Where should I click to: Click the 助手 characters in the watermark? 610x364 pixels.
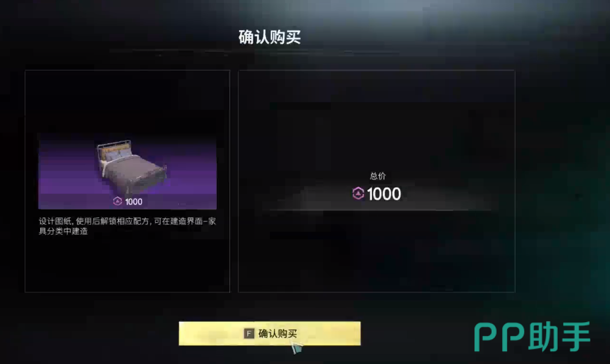click(x=559, y=337)
